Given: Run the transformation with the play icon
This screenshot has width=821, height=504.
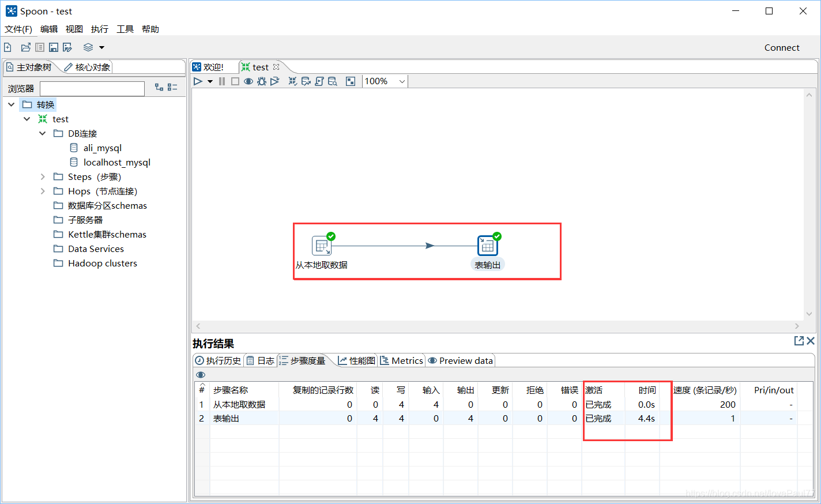Looking at the screenshot, I should (x=198, y=81).
